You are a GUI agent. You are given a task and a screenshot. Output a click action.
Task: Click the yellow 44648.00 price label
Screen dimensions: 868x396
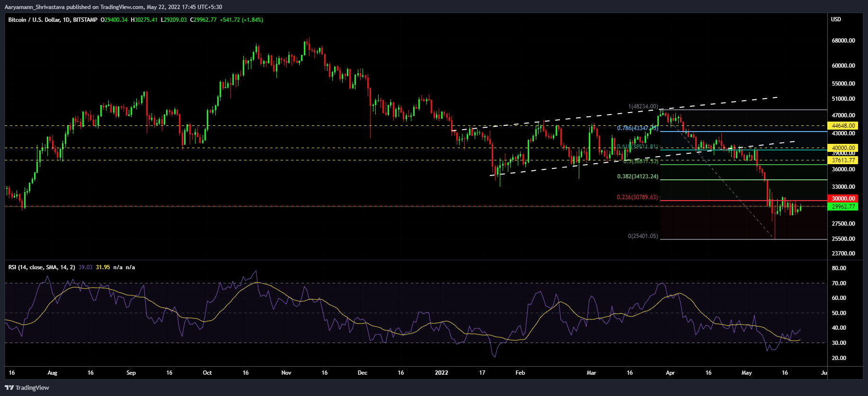(843, 126)
